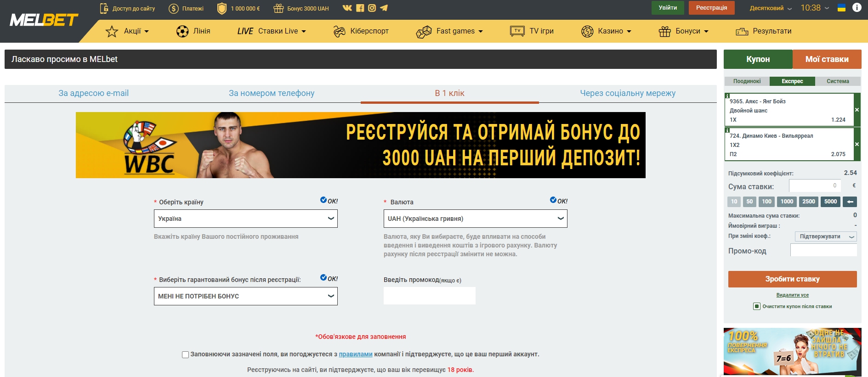This screenshot has height=377, width=868.
Task: Click Видалити усе link
Action: (793, 295)
